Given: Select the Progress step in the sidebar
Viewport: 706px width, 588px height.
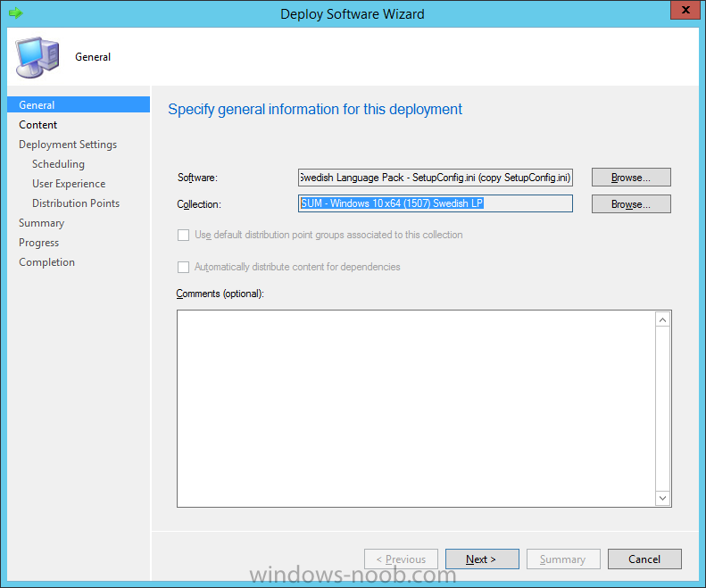Looking at the screenshot, I should tap(38, 243).
